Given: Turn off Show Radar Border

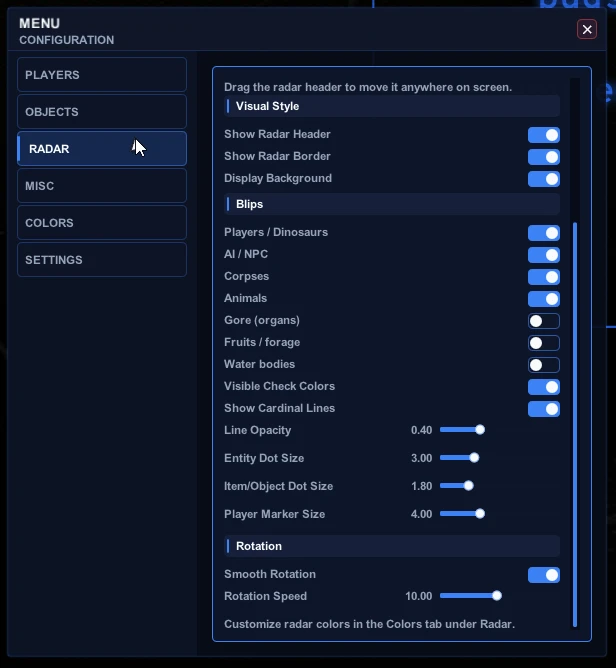Looking at the screenshot, I should point(544,157).
